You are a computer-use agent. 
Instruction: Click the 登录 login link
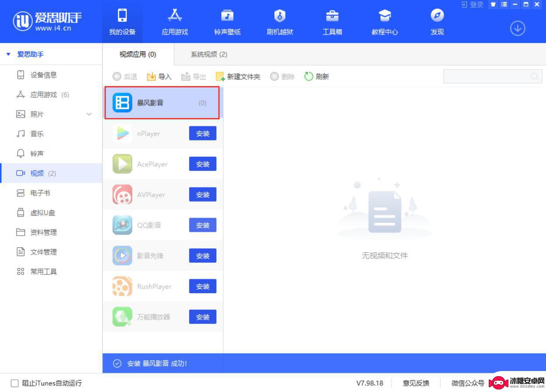point(472,4)
